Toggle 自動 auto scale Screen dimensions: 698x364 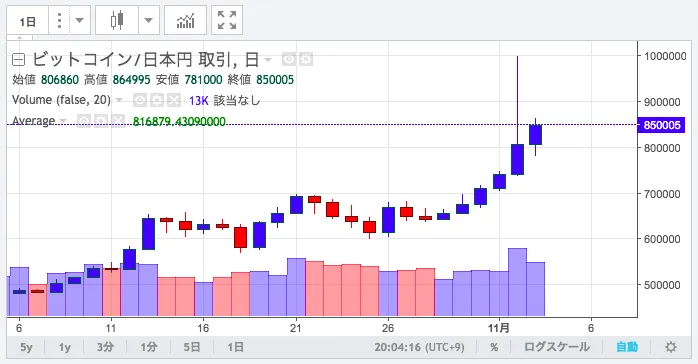627,347
